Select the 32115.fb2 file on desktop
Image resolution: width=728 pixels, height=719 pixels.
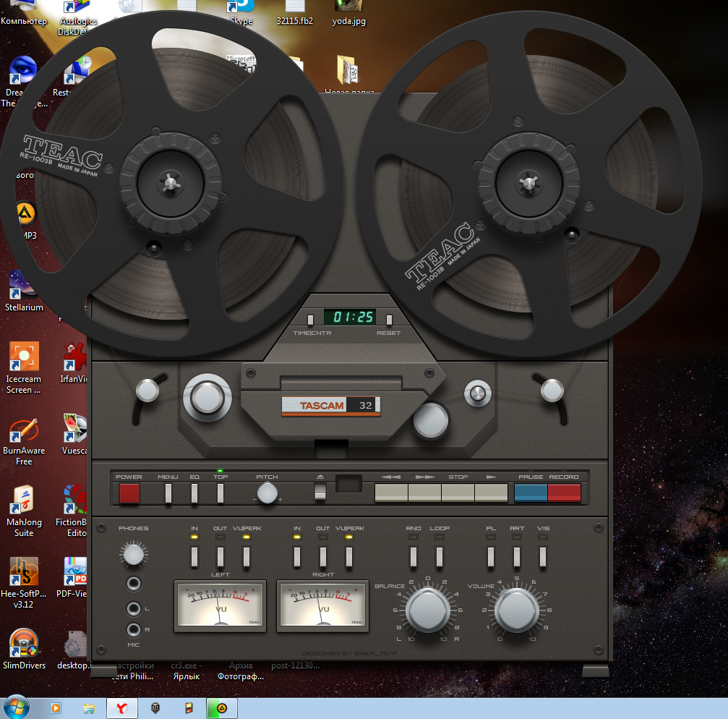295,13
